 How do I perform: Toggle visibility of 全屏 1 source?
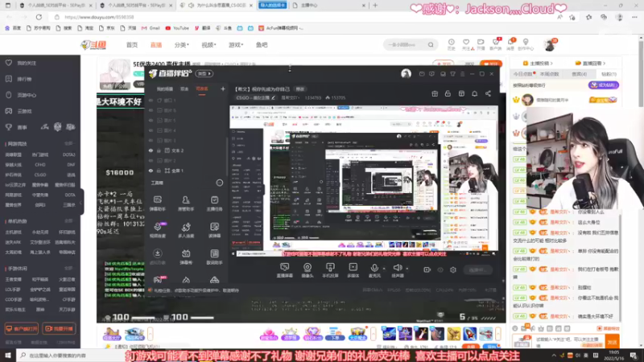(x=151, y=171)
